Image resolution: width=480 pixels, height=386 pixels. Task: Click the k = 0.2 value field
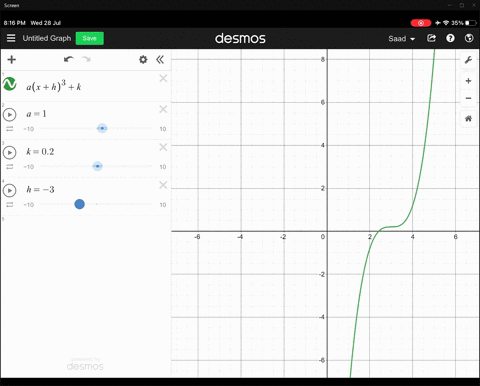(x=40, y=152)
